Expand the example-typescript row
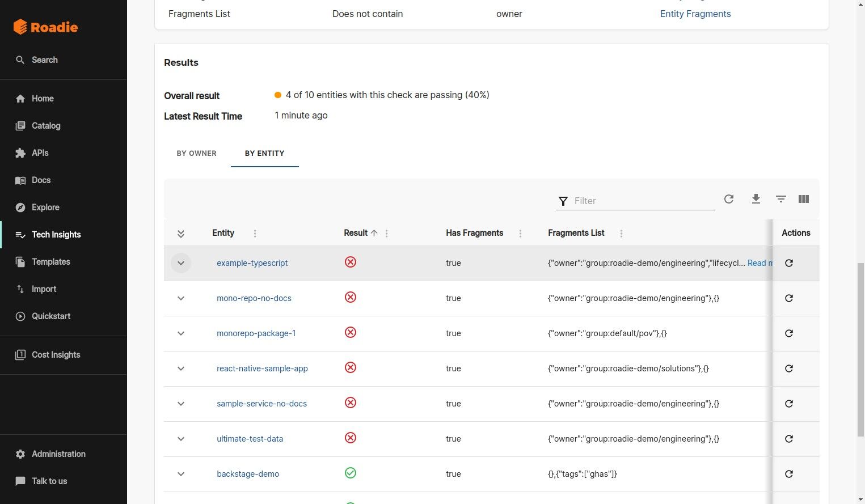The width and height of the screenshot is (865, 504). 181,263
